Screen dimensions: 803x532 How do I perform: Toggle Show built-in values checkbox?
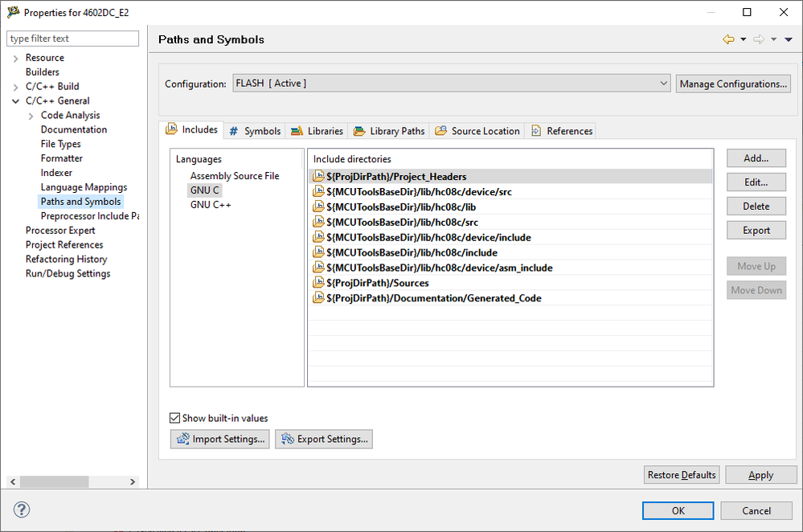tap(175, 418)
